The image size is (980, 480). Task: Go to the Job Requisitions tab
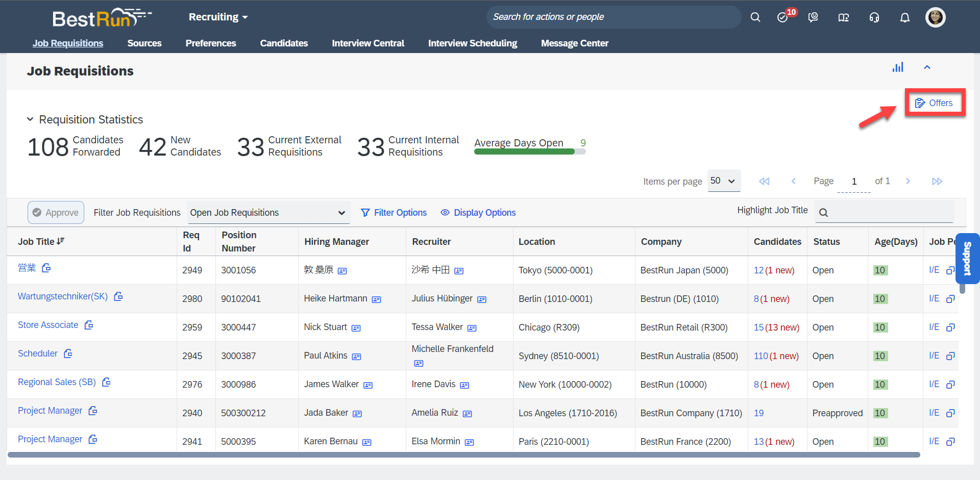coord(68,43)
